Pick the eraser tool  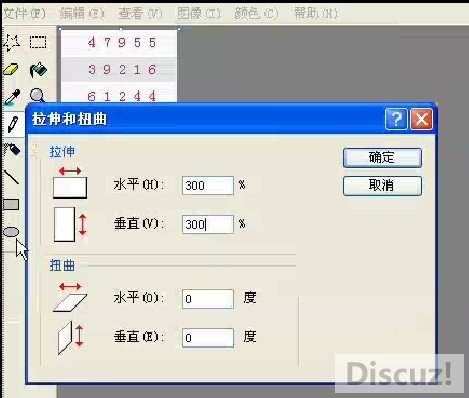point(11,69)
